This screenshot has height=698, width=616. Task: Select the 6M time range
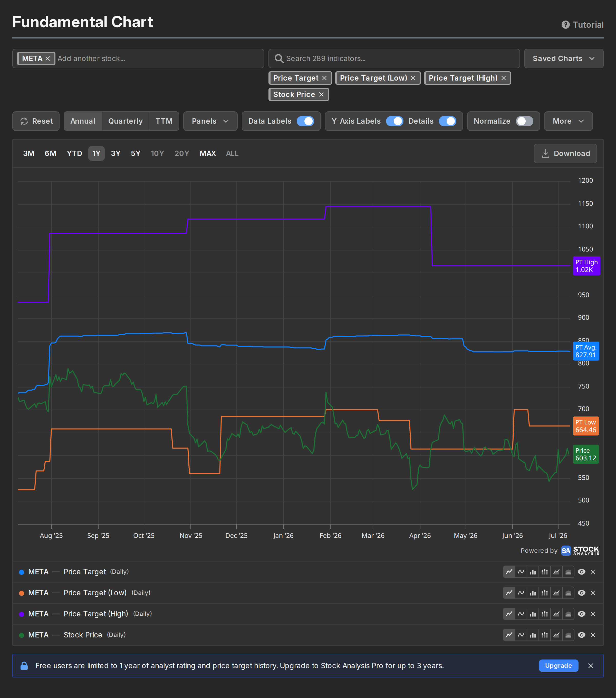(51, 153)
